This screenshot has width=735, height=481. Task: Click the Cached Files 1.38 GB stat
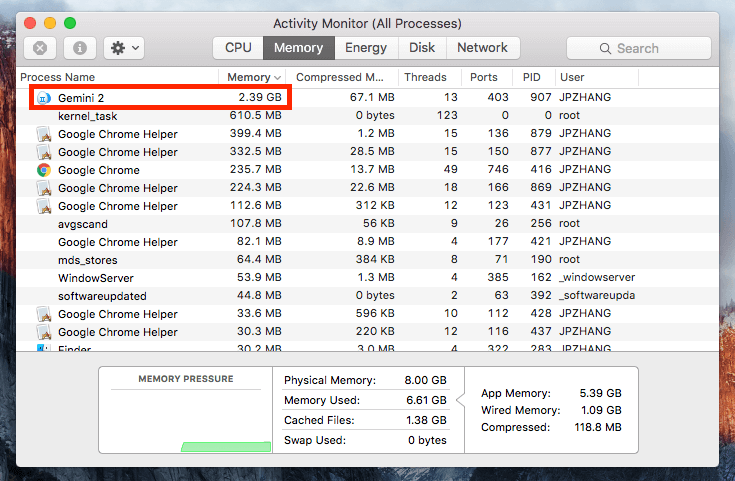(x=366, y=420)
